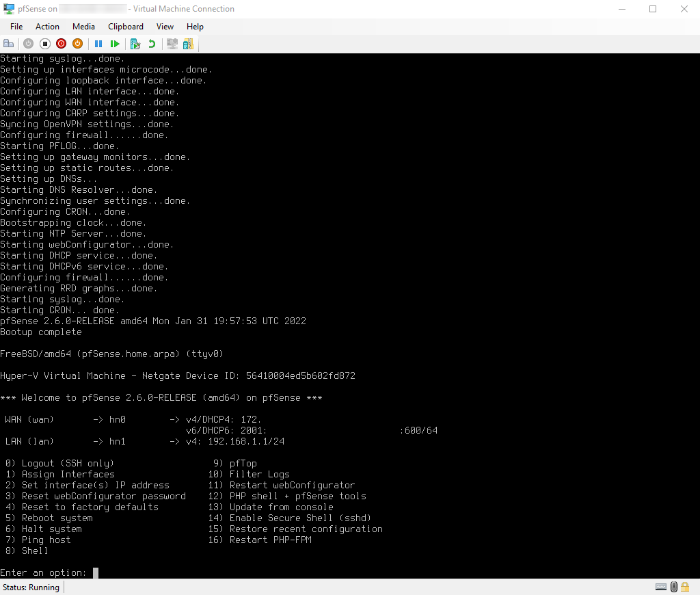700x595 pixels.
Task: Open the Clipboard menu
Action: pyautogui.click(x=126, y=27)
